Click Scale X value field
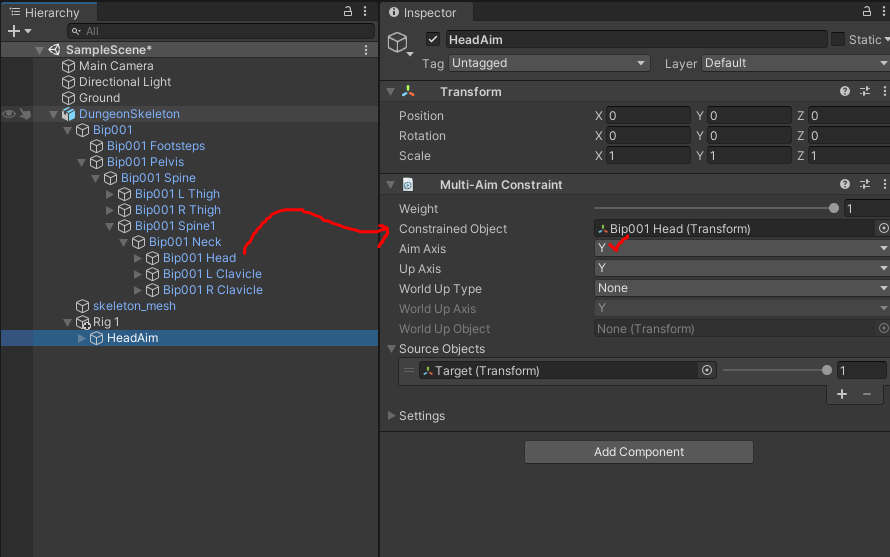The height and width of the screenshot is (557, 890). tap(648, 156)
